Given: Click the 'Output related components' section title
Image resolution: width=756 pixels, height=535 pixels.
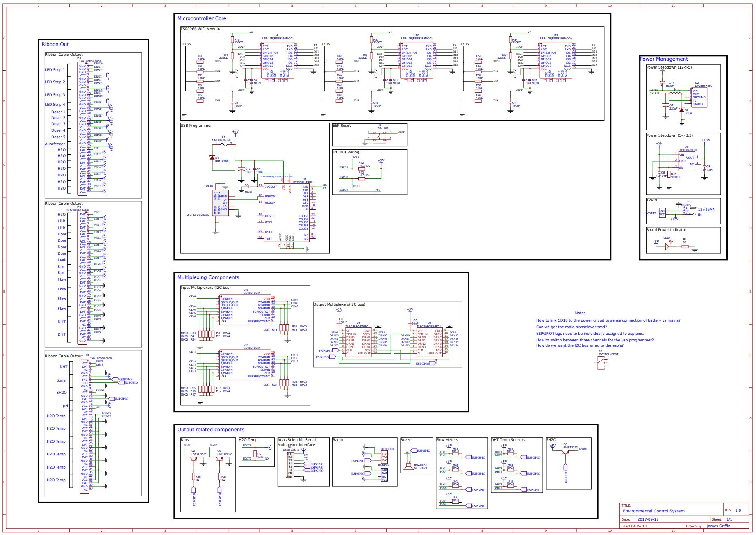Looking at the screenshot, I should click(x=211, y=430).
